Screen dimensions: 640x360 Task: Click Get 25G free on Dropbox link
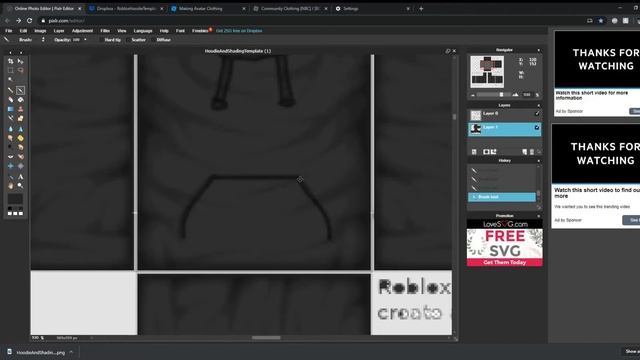(239, 31)
